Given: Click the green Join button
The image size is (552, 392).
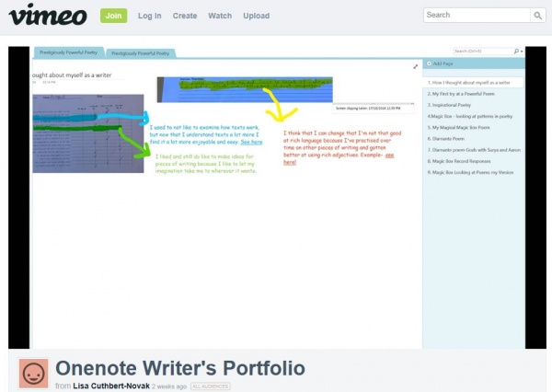Looking at the screenshot, I should (x=113, y=16).
